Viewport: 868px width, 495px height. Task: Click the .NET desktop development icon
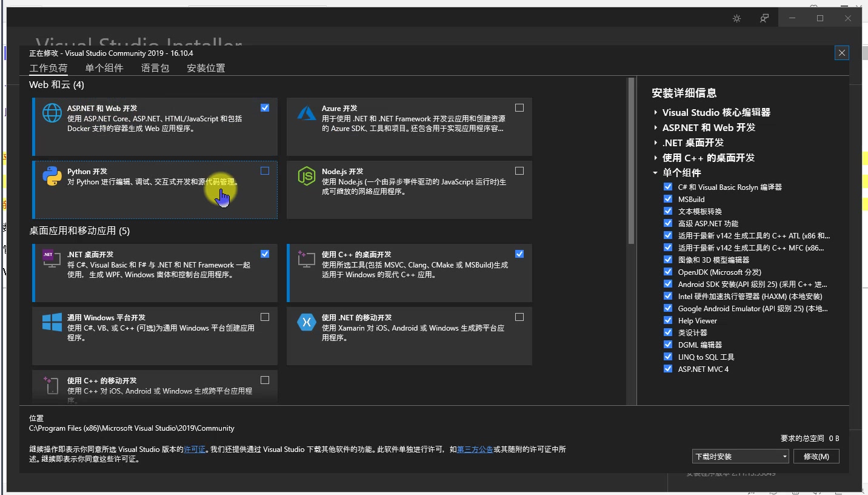click(52, 259)
